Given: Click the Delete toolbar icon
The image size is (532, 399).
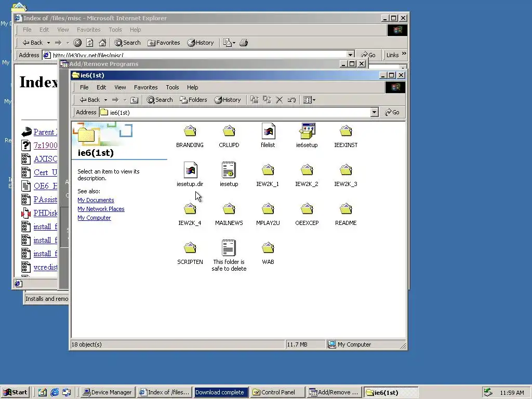Looking at the screenshot, I should [279, 100].
